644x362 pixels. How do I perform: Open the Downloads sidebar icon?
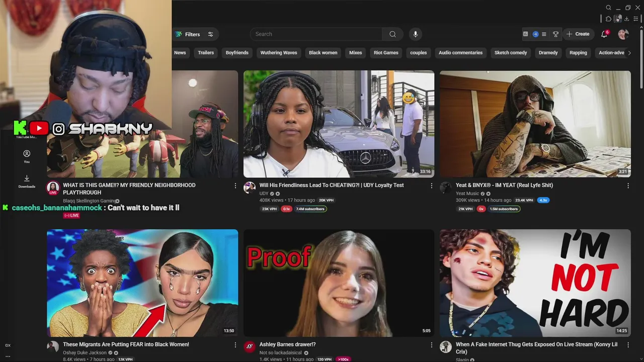pyautogui.click(x=27, y=181)
